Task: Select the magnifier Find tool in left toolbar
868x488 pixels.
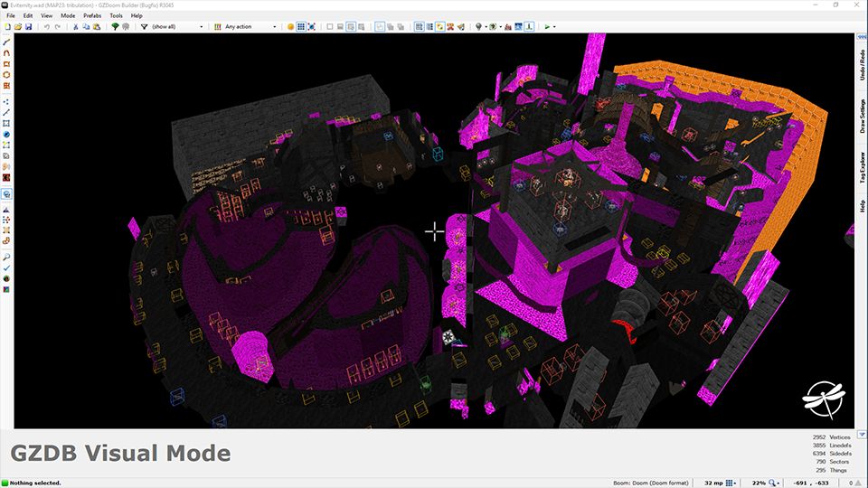Action: click(x=6, y=257)
